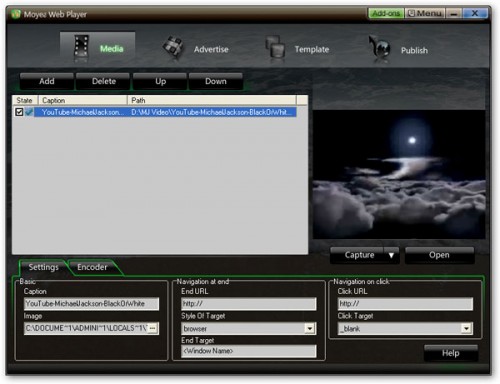Click the Delete button
The image size is (500, 384).
click(104, 81)
